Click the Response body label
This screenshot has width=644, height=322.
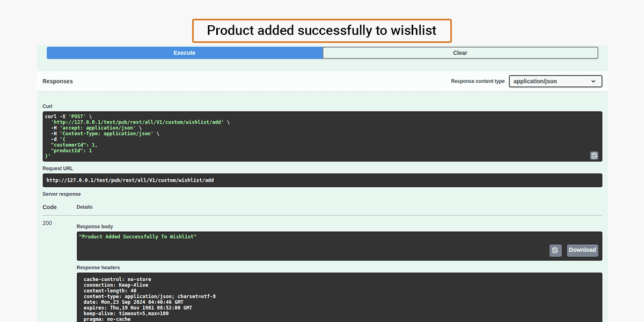(x=95, y=227)
